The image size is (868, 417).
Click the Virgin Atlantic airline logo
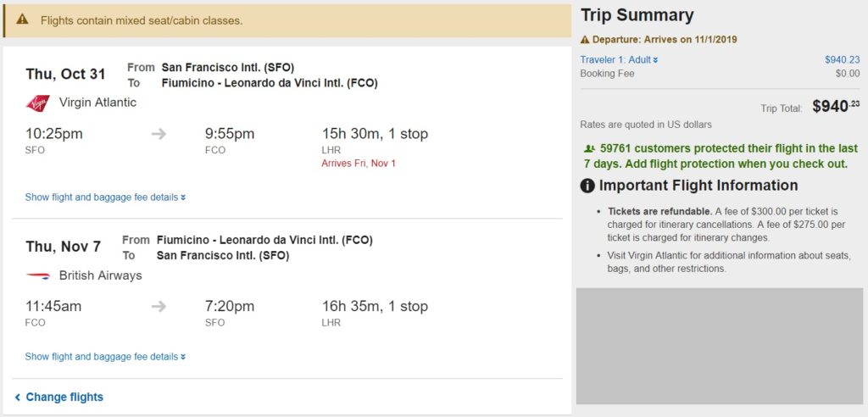click(x=37, y=103)
